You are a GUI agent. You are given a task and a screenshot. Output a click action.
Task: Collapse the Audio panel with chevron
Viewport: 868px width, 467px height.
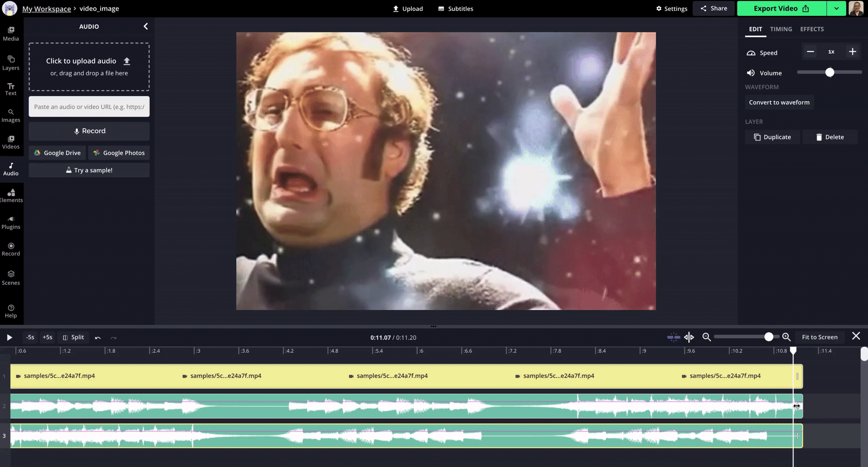point(146,26)
